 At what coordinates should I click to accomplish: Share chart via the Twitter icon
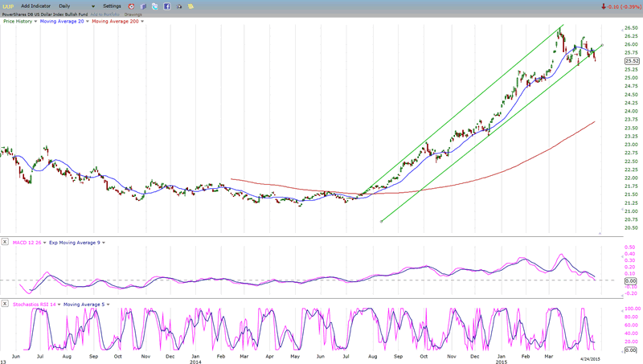154,6
